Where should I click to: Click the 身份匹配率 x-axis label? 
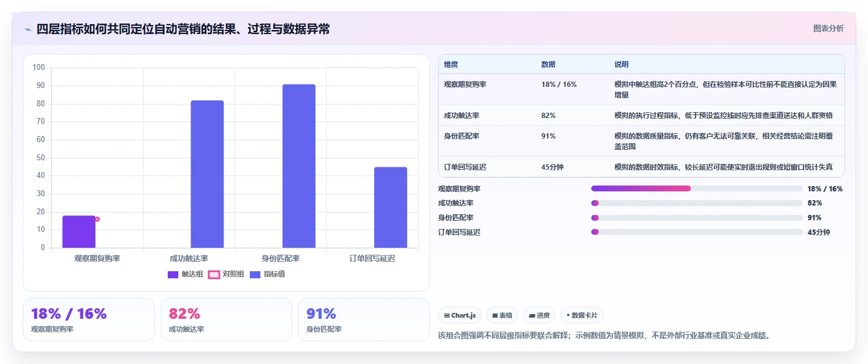point(280,258)
